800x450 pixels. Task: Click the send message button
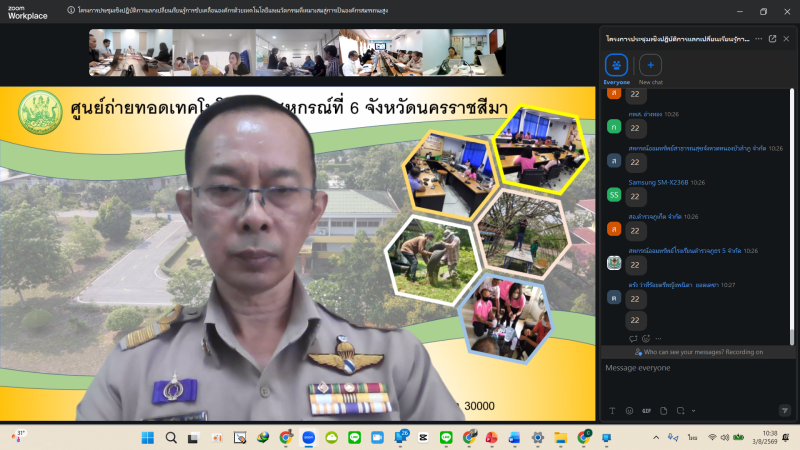point(785,410)
